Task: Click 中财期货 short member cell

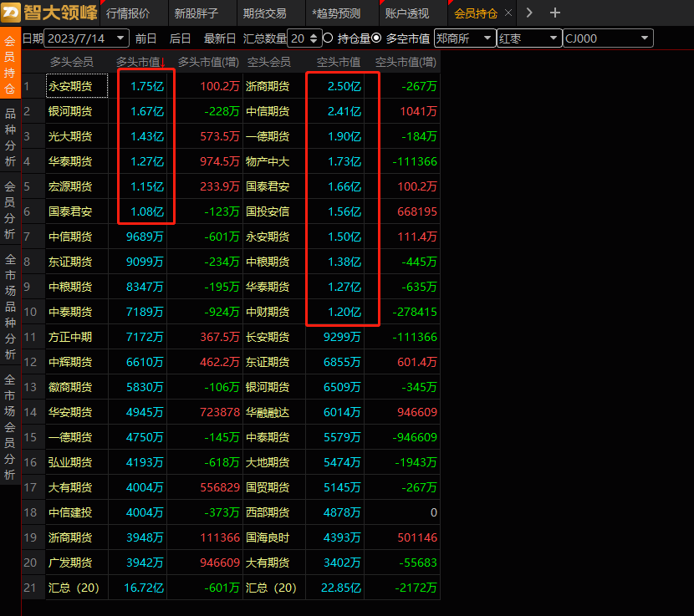Action: pos(274,312)
